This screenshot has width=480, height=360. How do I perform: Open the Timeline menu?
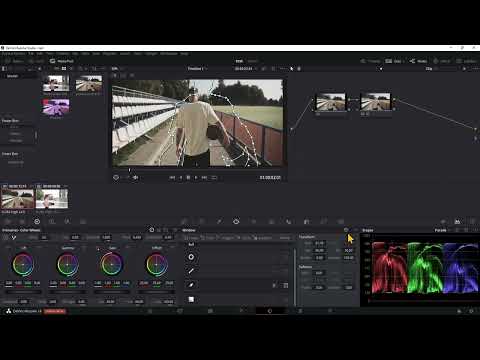(62, 54)
